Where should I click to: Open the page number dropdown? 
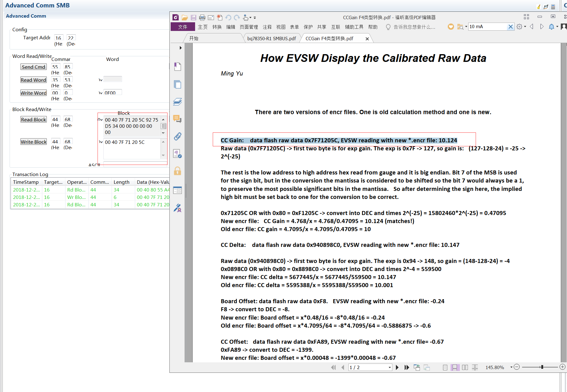tap(390, 367)
